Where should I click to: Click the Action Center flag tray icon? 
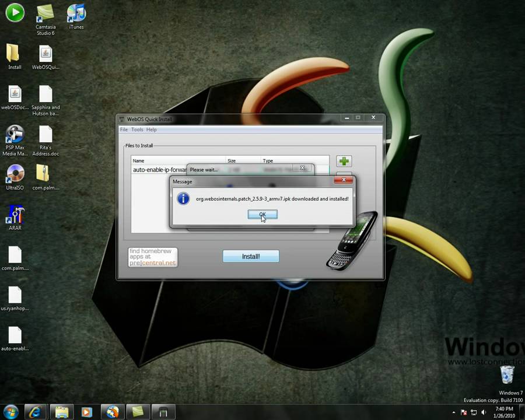click(464, 412)
